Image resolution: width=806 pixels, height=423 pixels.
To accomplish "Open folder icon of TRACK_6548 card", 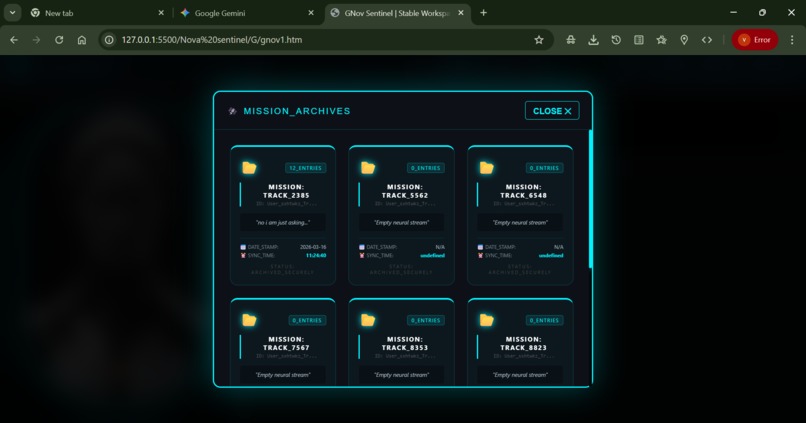I will point(486,168).
